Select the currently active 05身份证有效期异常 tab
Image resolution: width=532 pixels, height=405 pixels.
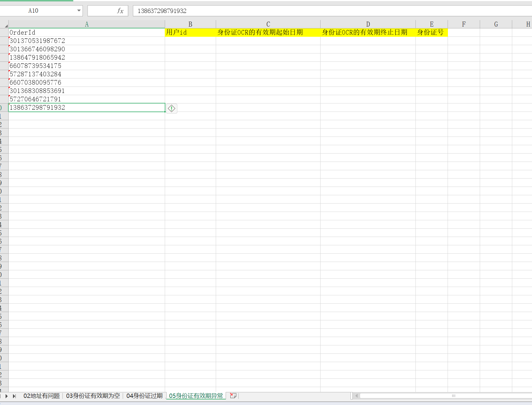(x=196, y=396)
